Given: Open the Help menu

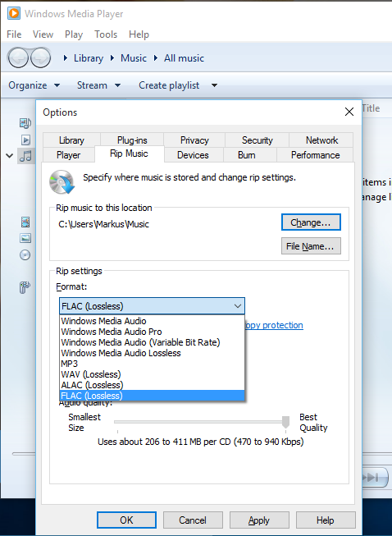Looking at the screenshot, I should 139,34.
